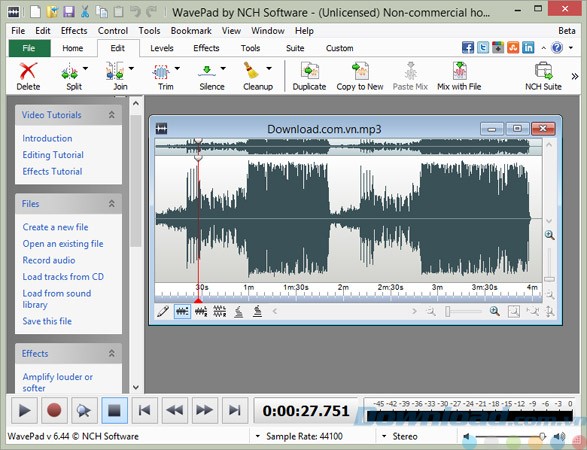Toggle the third waveform view mode button

click(x=220, y=311)
